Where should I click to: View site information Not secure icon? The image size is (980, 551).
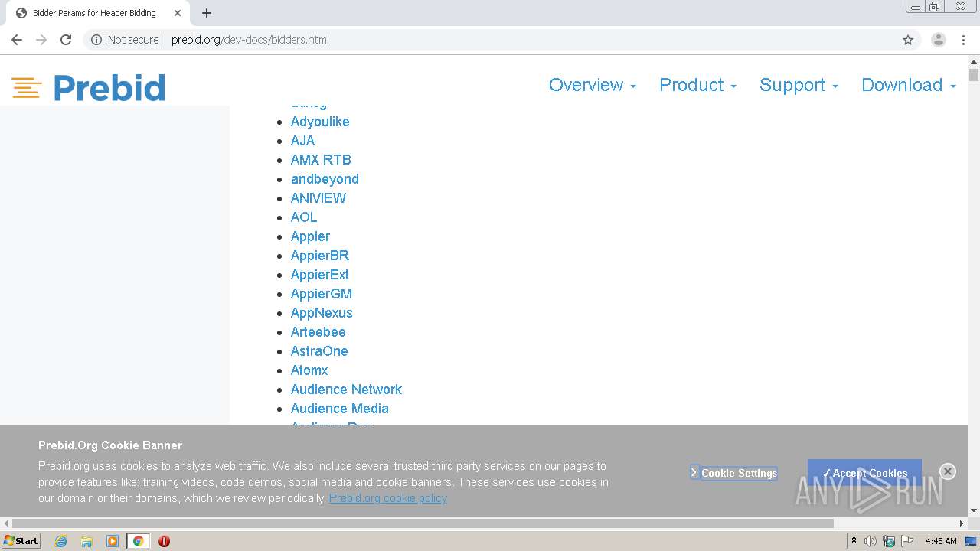click(x=96, y=40)
